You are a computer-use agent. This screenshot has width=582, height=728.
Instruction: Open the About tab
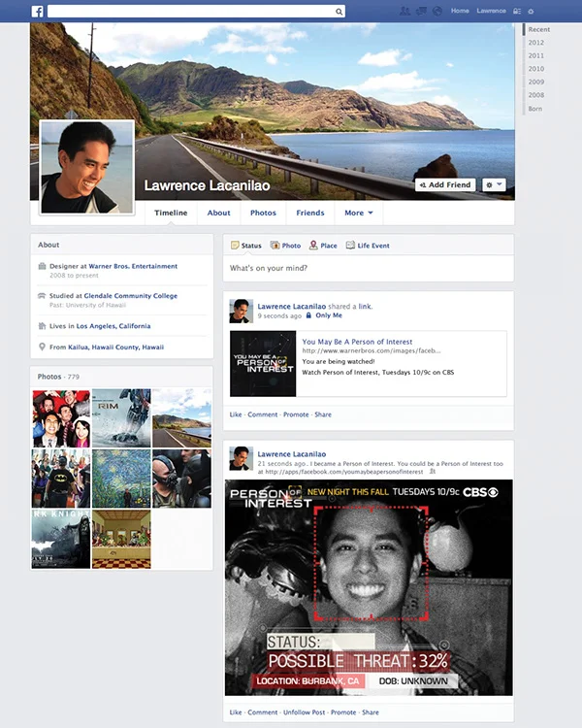(218, 213)
